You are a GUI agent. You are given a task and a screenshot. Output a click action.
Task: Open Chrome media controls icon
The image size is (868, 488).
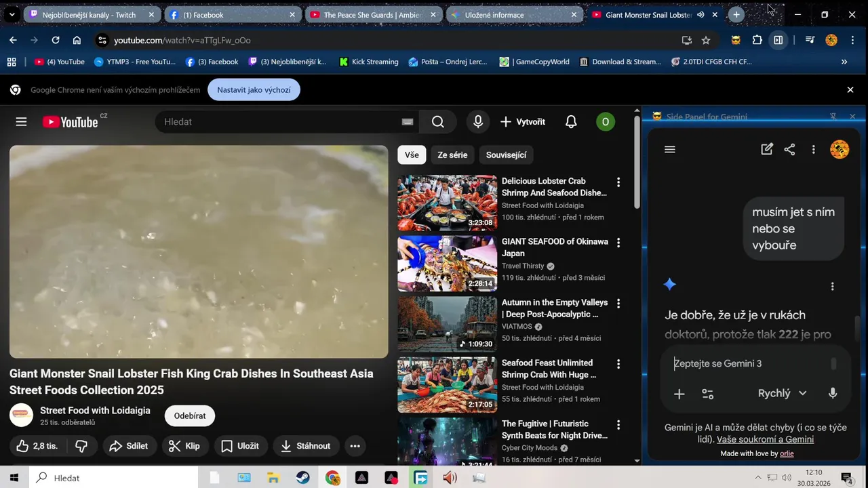(x=810, y=41)
